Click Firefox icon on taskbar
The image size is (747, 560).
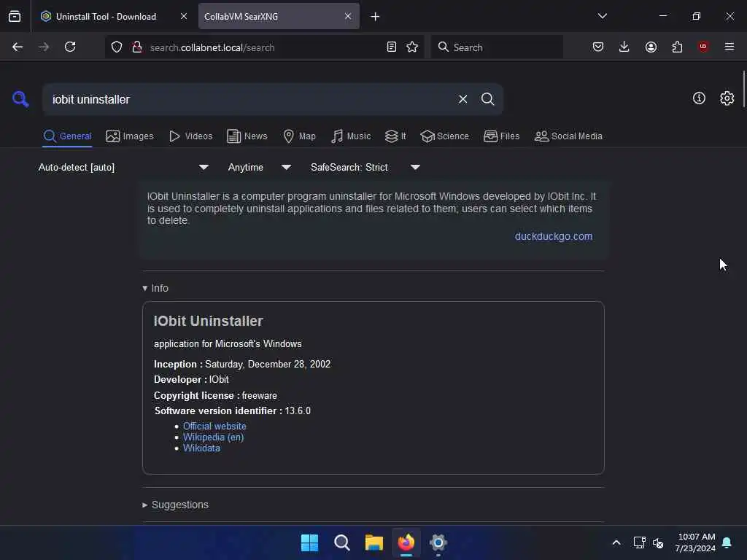[406, 542]
